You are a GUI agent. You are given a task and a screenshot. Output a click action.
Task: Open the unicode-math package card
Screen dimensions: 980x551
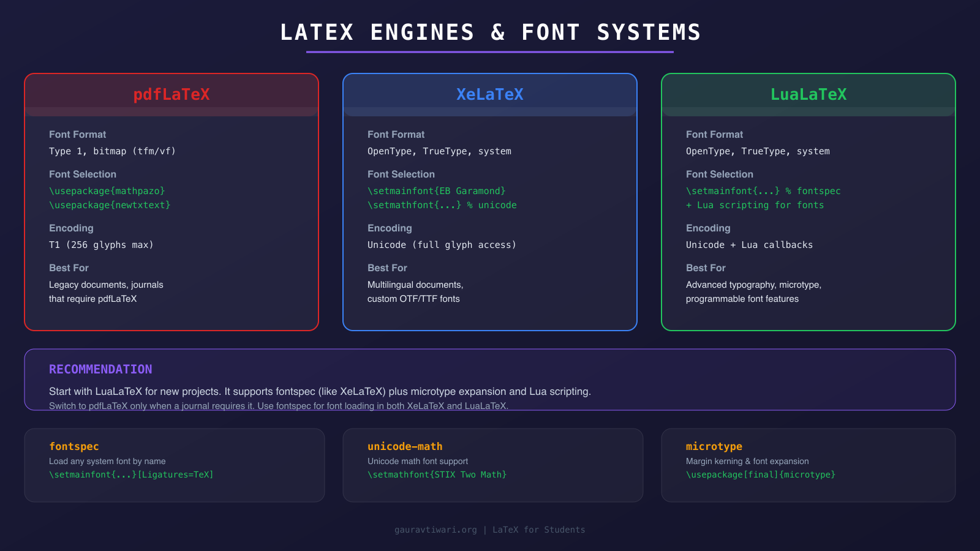pyautogui.click(x=493, y=465)
